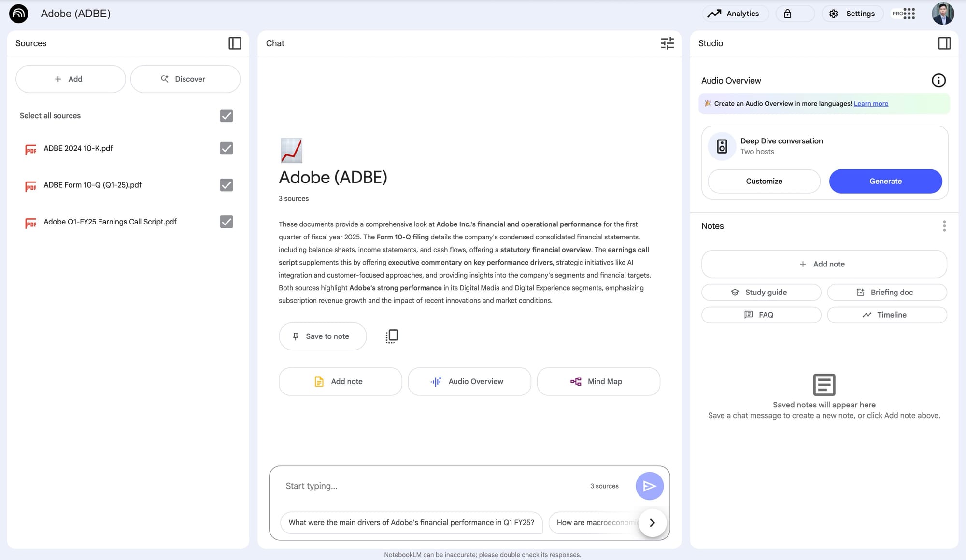This screenshot has width=966, height=560.
Task: Click the NotebookLM logo icon
Action: (x=19, y=14)
